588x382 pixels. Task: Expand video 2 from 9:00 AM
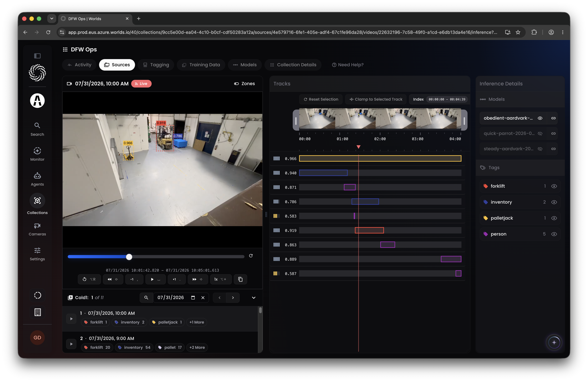click(71, 344)
